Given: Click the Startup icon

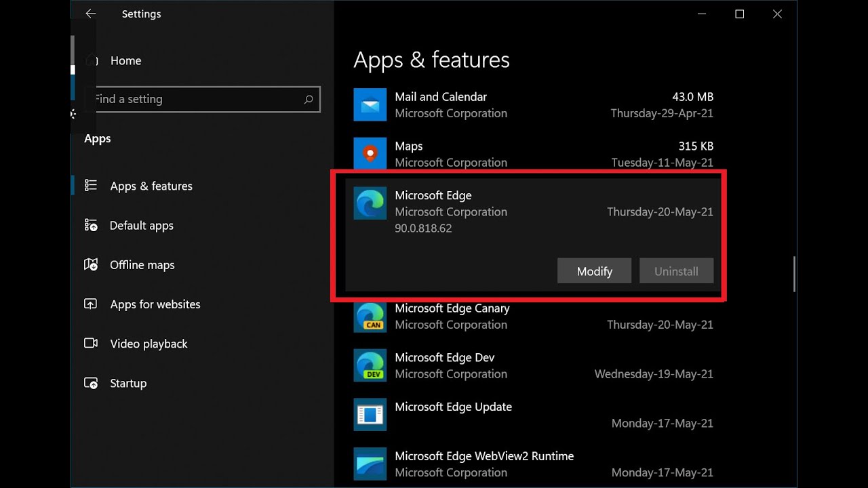Looking at the screenshot, I should [x=91, y=383].
